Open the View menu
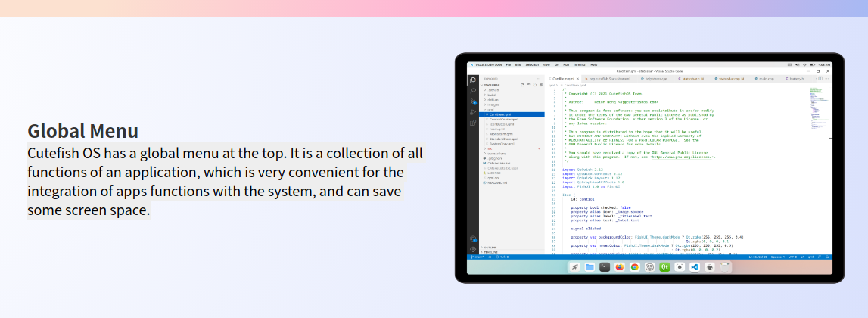 click(x=546, y=65)
